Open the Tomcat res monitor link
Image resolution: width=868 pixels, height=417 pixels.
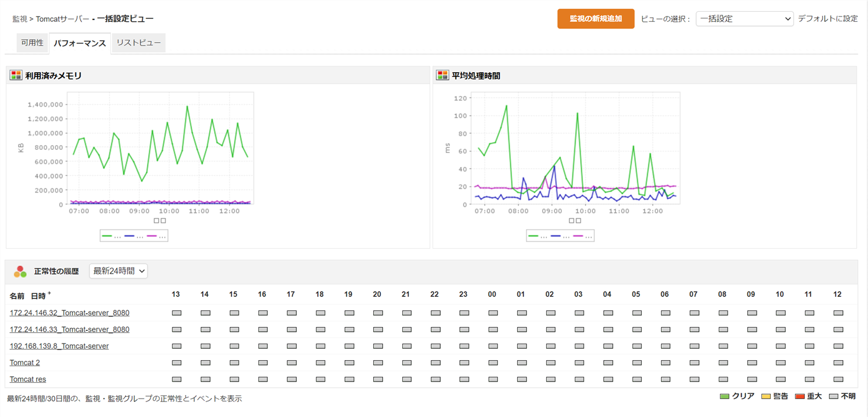tap(28, 379)
